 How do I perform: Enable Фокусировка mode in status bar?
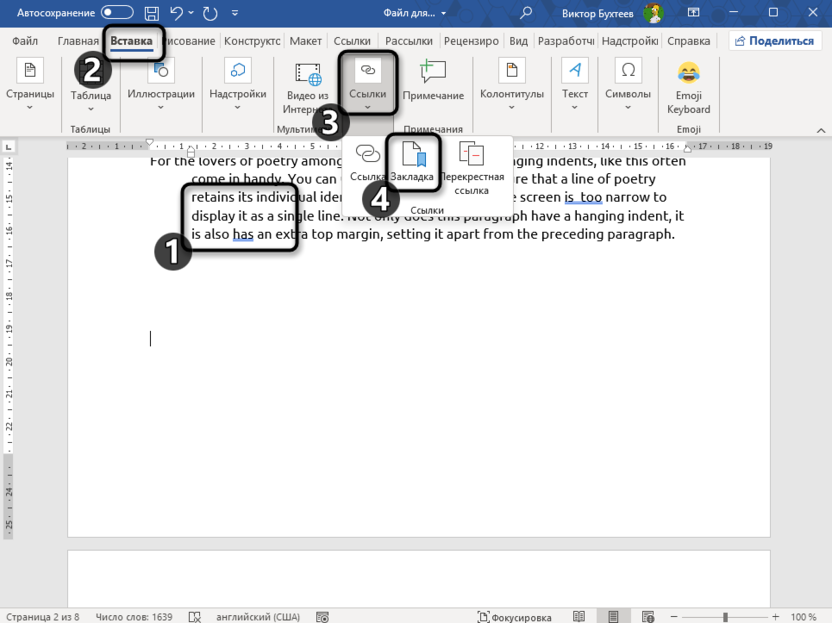(515, 617)
